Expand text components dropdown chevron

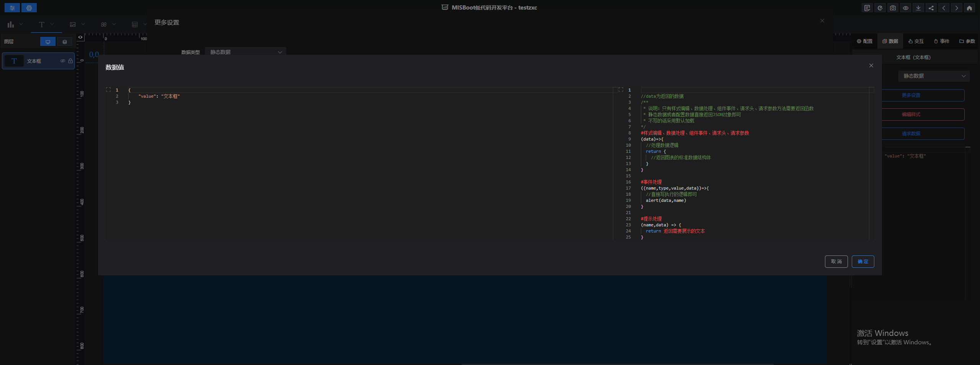tap(52, 24)
